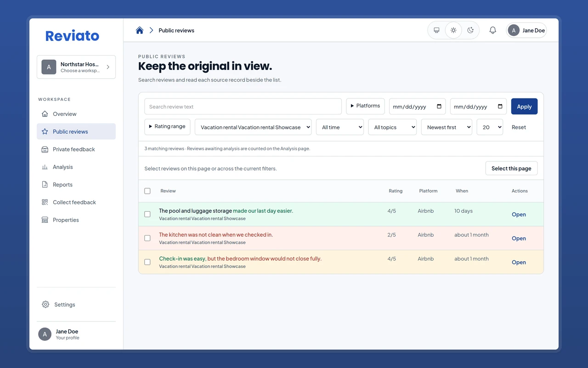Tick checkbox for the kitchen review
This screenshot has width=588, height=368.
147,238
